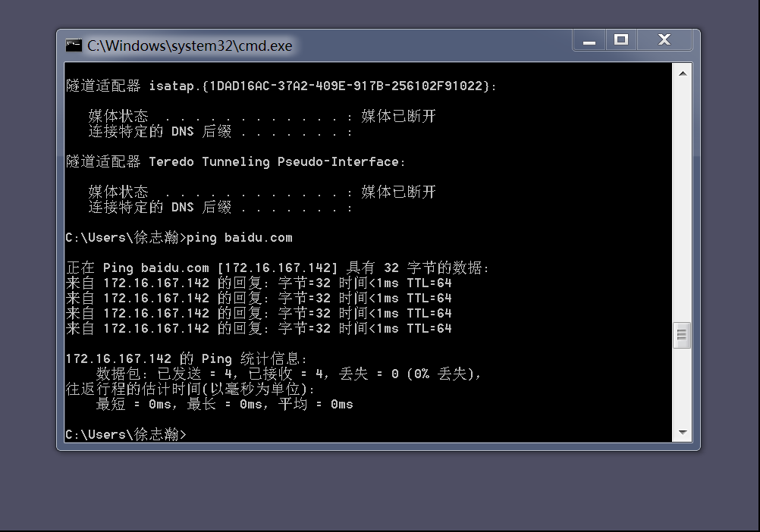The width and height of the screenshot is (760, 532).
Task: Click the scrollbar track above the thumb
Action: (683, 197)
